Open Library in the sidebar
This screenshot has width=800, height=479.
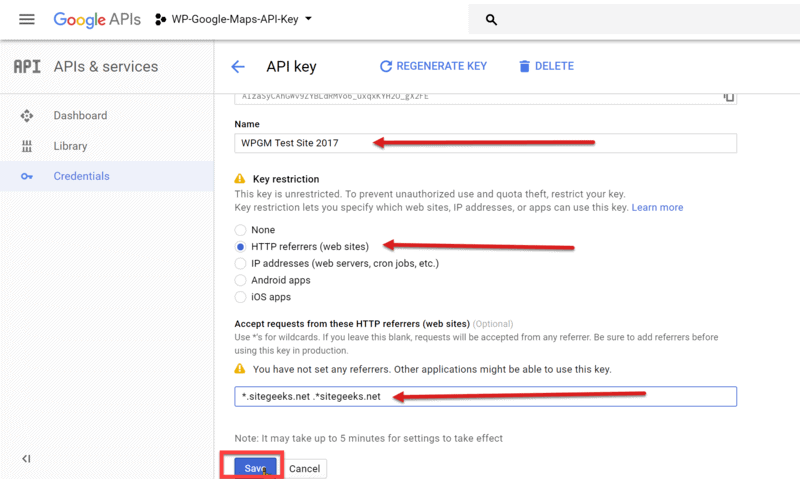pos(107,146)
